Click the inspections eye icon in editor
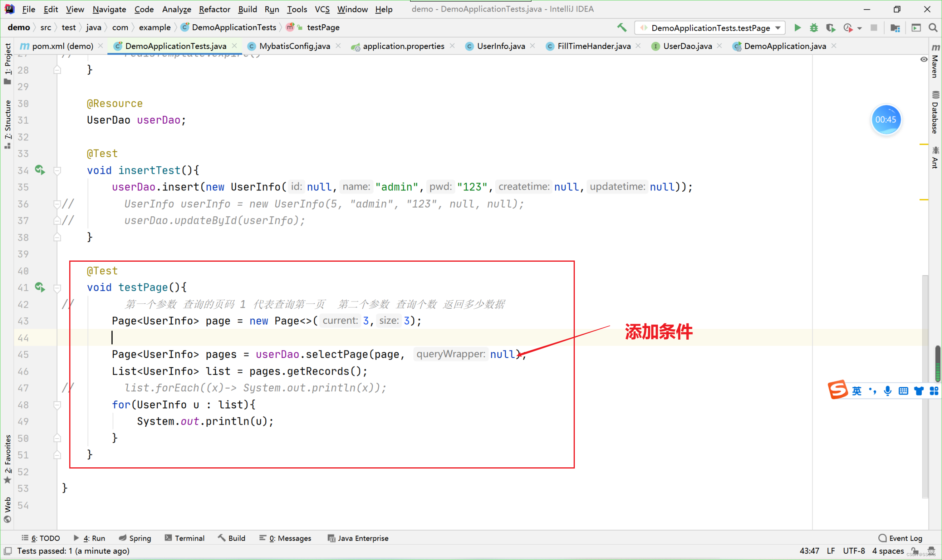Viewport: 942px width, 560px height. (924, 59)
